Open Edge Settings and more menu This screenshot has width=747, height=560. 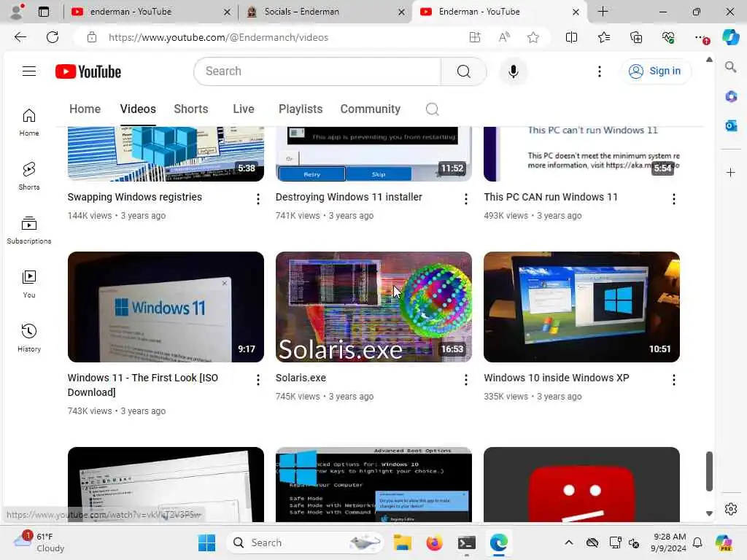pyautogui.click(x=701, y=37)
